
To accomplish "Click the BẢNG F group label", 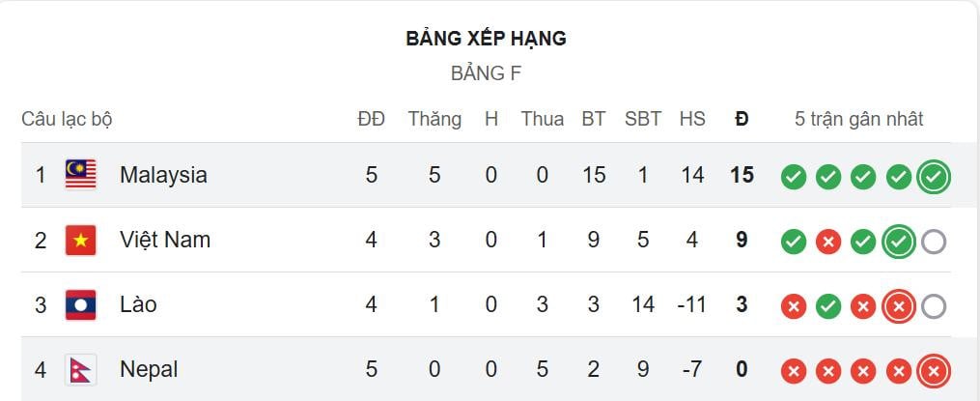I will (486, 73).
